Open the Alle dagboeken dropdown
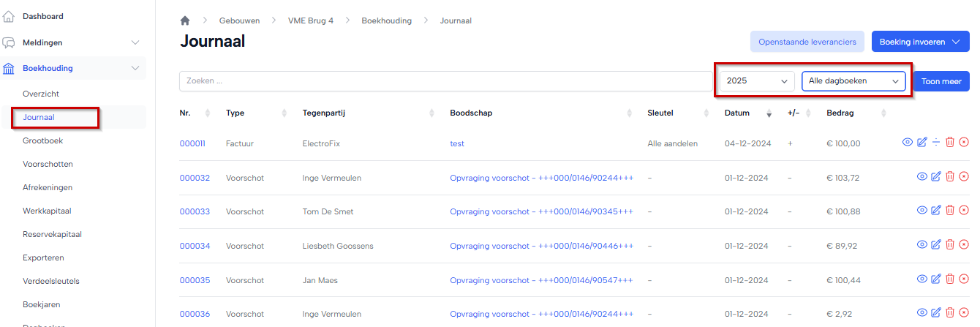Screen dimensions: 980x327 point(853,81)
